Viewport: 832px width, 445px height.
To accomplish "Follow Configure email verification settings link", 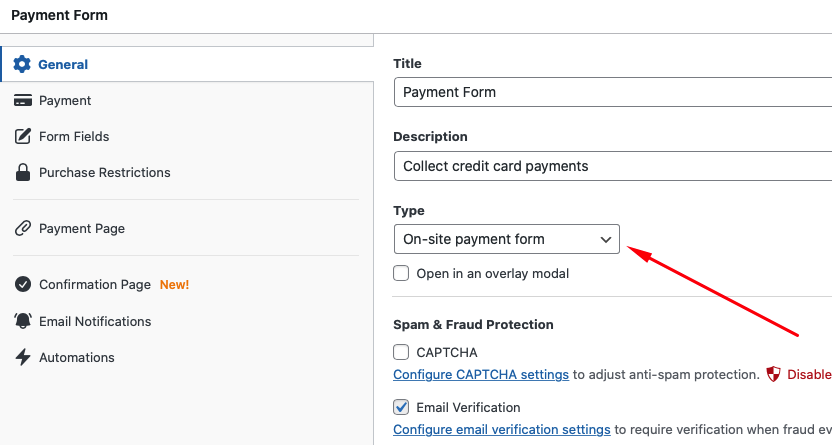I will point(501,429).
